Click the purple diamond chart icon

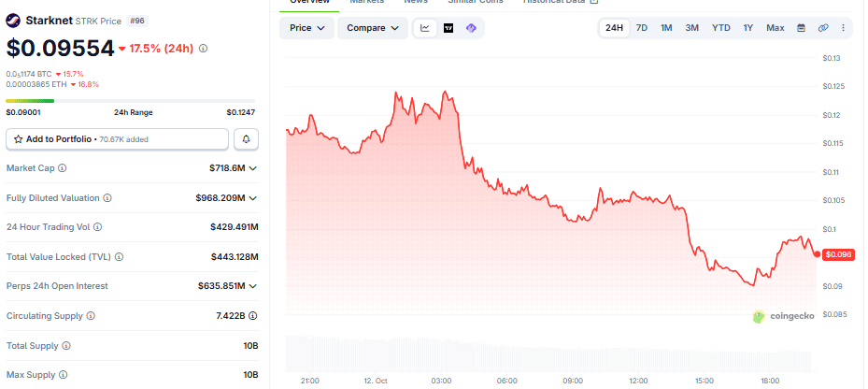pyautogui.click(x=471, y=28)
